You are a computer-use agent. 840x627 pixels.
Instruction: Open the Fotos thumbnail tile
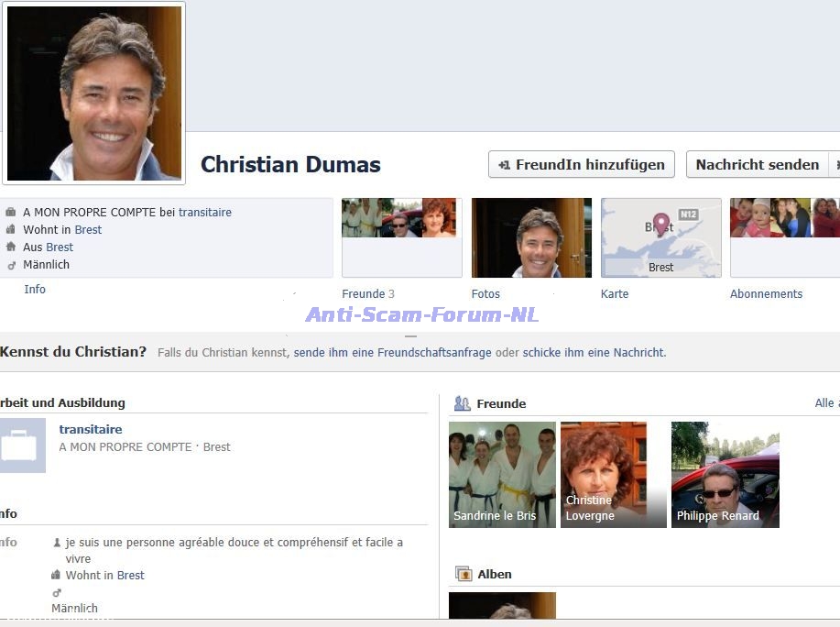(531, 237)
